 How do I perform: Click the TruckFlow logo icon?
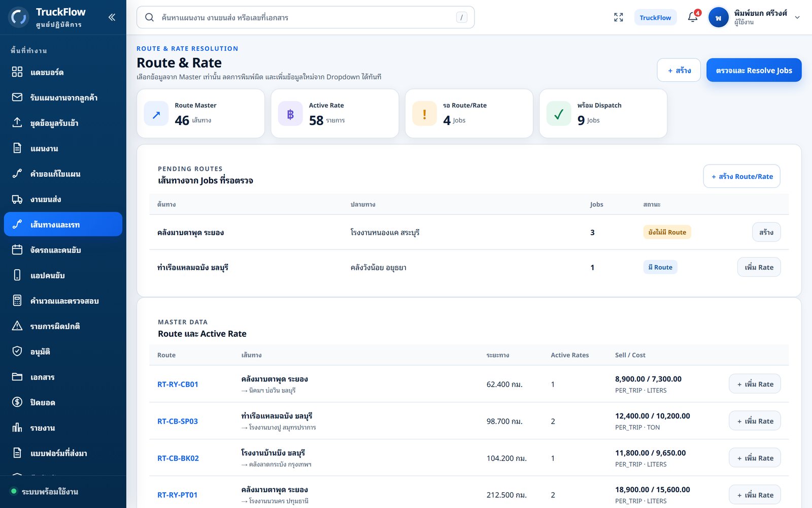pos(19,17)
